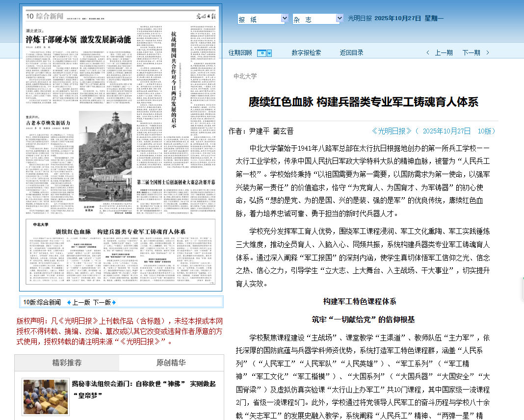Go to previous issue via 上一期
Viewport: 524px width, 420px height.
tap(444, 53)
